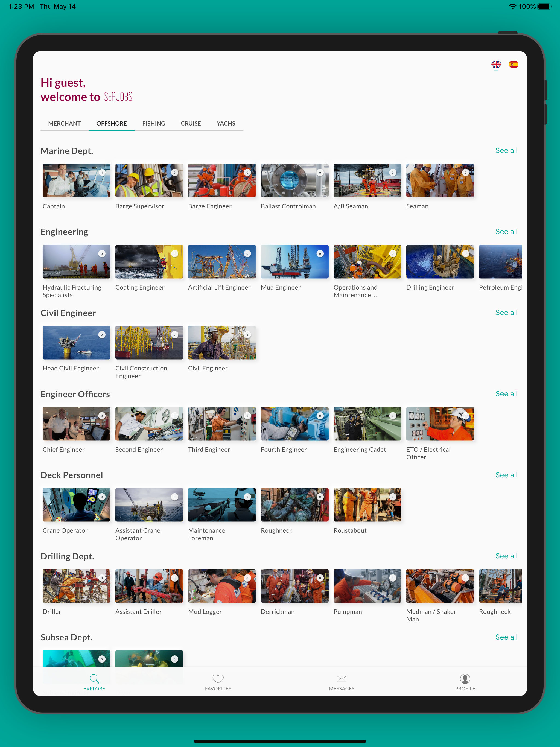
Task: Open the Seaman thumbnail
Action: [x=440, y=180]
